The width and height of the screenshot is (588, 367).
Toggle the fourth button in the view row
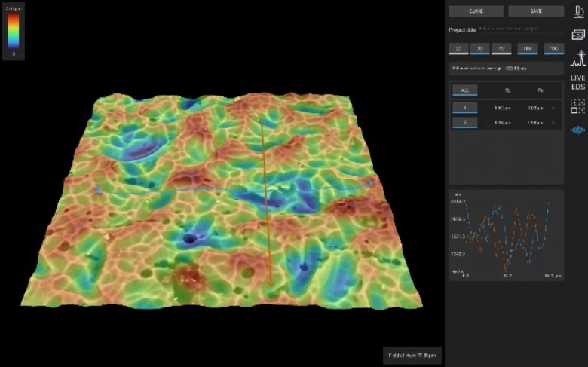[x=528, y=49]
